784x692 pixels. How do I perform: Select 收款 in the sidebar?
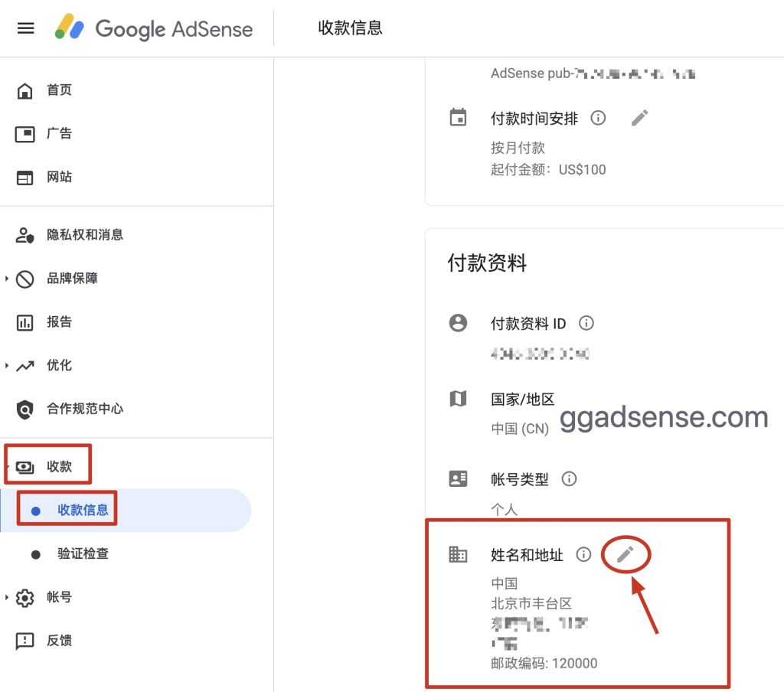[x=59, y=466]
